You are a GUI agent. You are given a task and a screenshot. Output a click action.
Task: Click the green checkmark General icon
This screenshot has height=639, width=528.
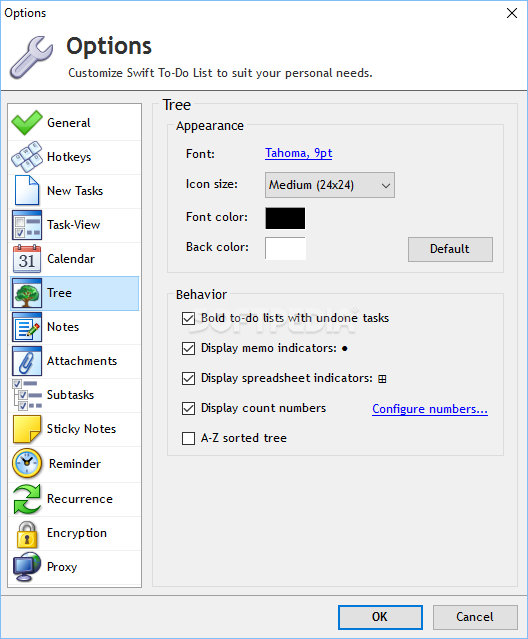pyautogui.click(x=27, y=123)
